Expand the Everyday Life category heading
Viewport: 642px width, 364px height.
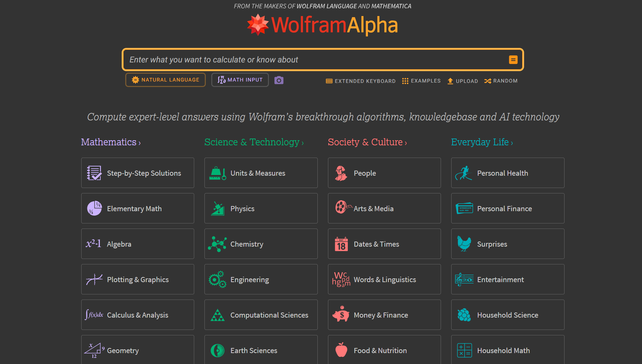(x=482, y=142)
